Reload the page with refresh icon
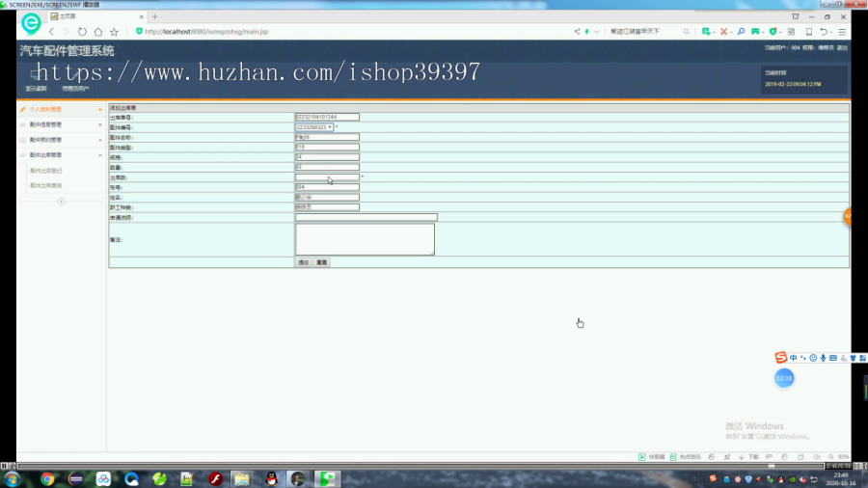The image size is (868, 488). (82, 32)
